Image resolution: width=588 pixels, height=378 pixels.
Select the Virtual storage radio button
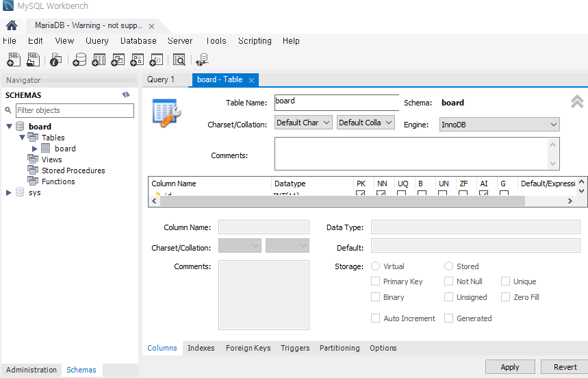375,266
